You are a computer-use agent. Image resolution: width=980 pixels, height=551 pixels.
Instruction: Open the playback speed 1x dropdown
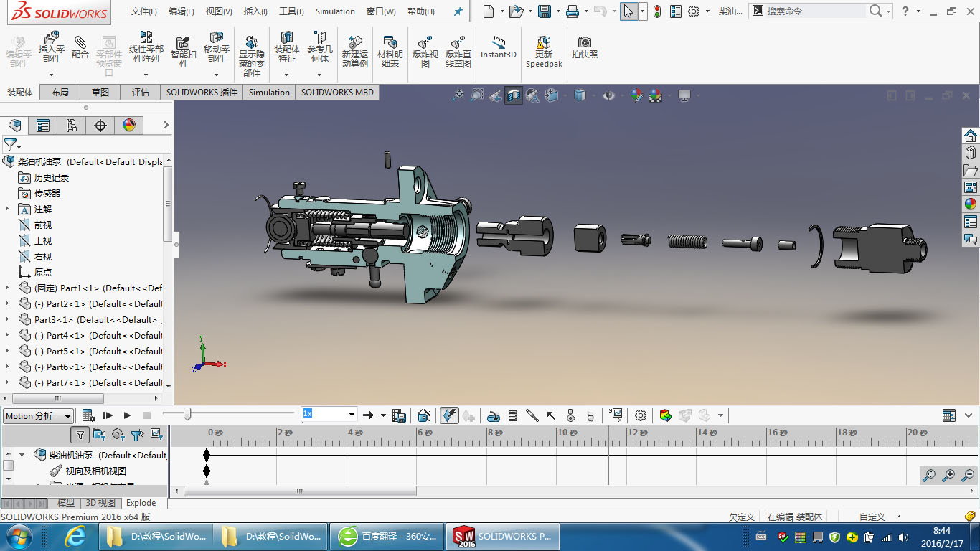(352, 415)
